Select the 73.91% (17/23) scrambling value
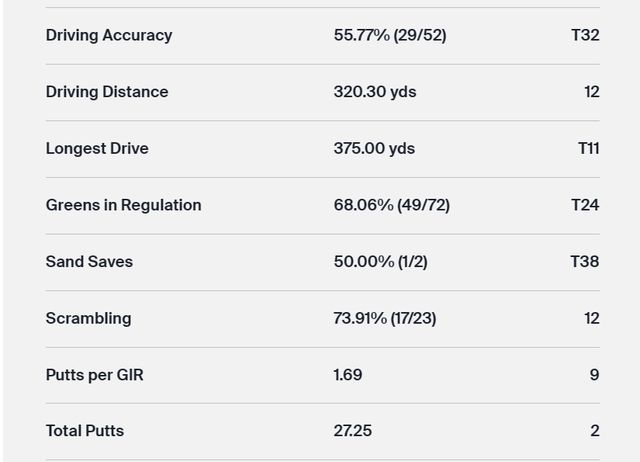This screenshot has height=462, width=640. [x=385, y=318]
